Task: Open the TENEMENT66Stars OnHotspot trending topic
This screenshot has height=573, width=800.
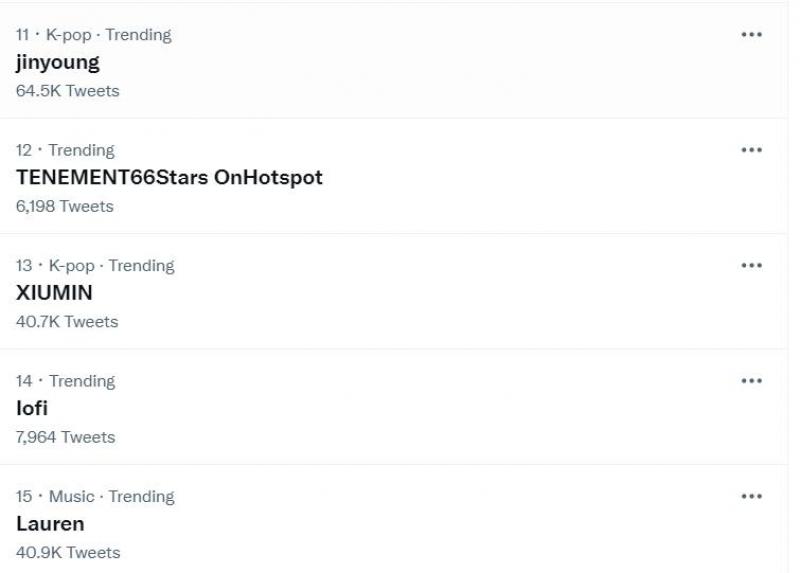Action: coord(169,178)
